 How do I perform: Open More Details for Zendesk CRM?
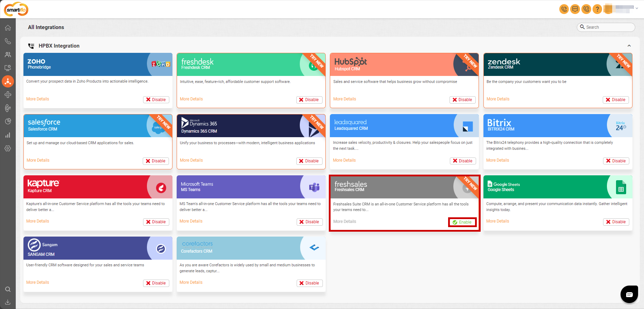[498, 99]
